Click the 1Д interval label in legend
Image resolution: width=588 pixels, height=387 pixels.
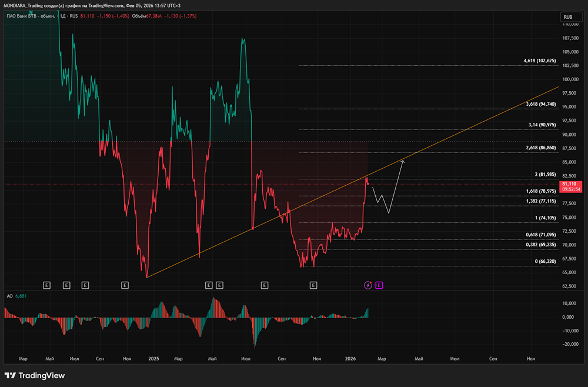coord(63,16)
